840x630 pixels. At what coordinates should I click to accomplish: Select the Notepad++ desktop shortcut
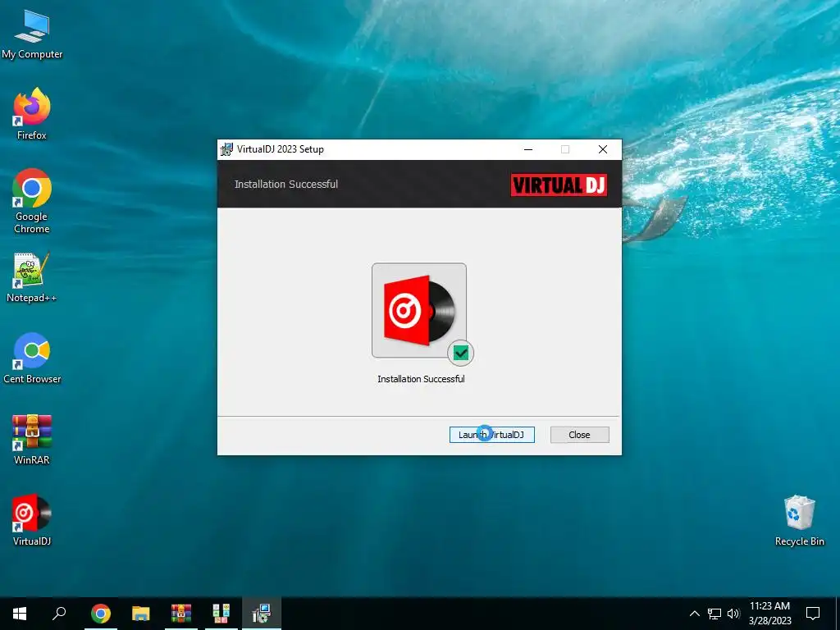coord(32,277)
